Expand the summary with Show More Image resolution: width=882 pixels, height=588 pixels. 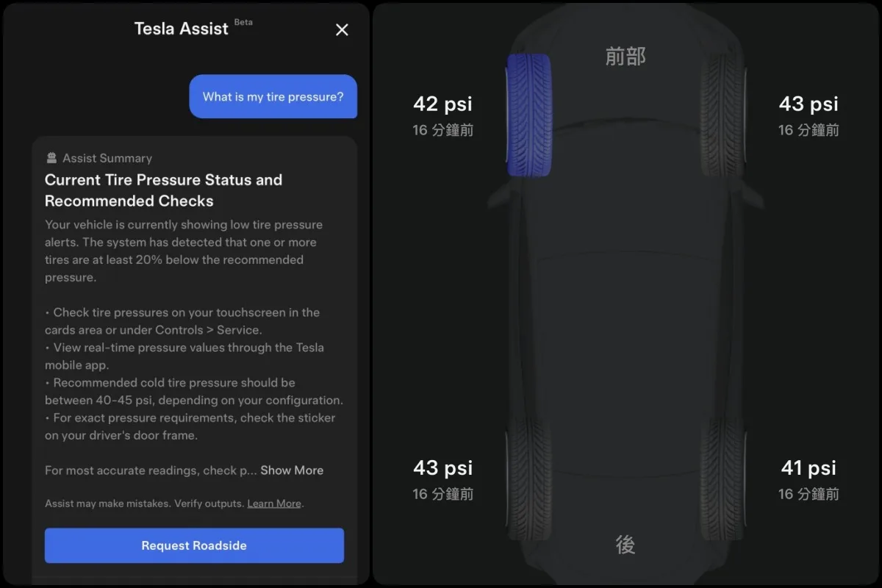[x=292, y=470]
